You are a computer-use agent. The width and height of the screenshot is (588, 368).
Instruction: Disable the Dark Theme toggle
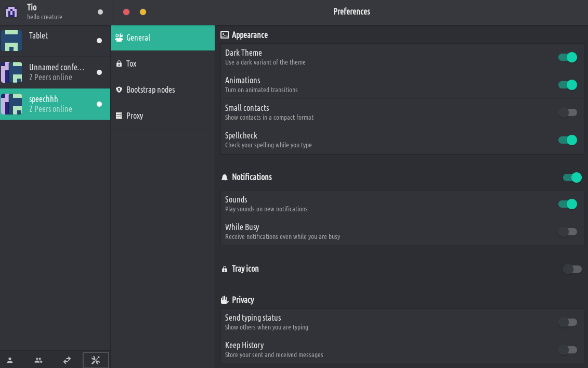[x=567, y=57]
